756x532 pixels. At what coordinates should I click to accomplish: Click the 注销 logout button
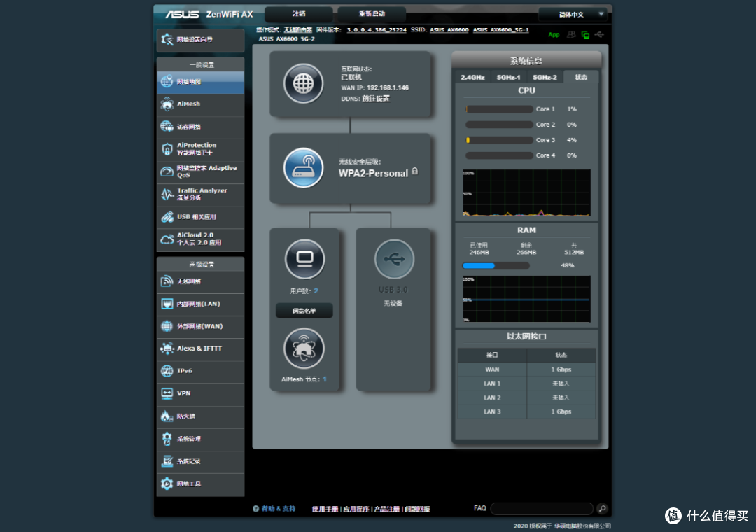pos(299,14)
